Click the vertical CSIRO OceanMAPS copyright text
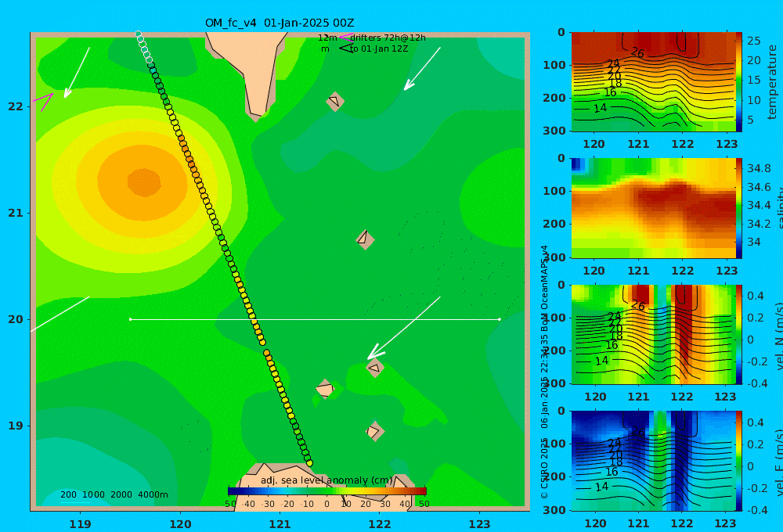Viewport: 783px width, 532px height. coord(544,372)
